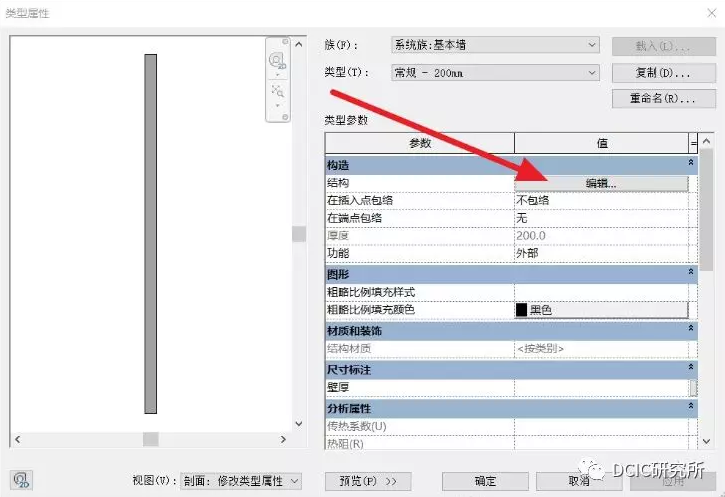
Task: Click the 取消 button
Action: pyautogui.click(x=579, y=481)
